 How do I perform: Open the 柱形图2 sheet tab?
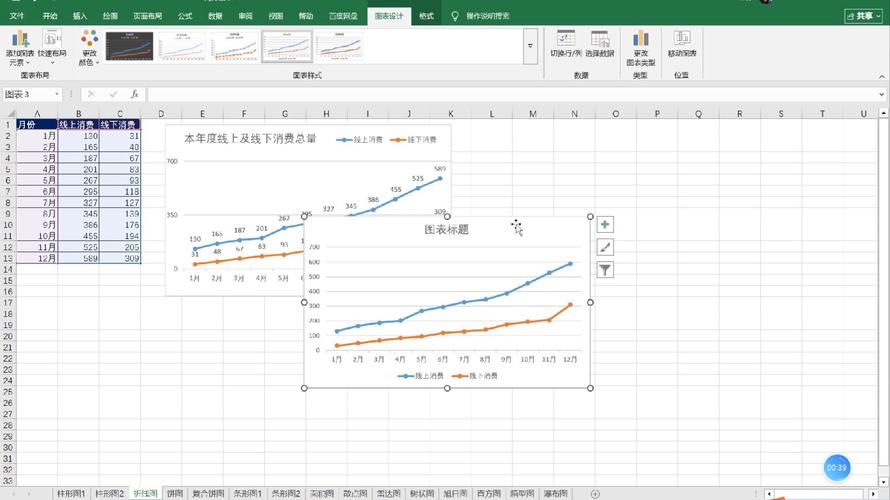click(109, 494)
